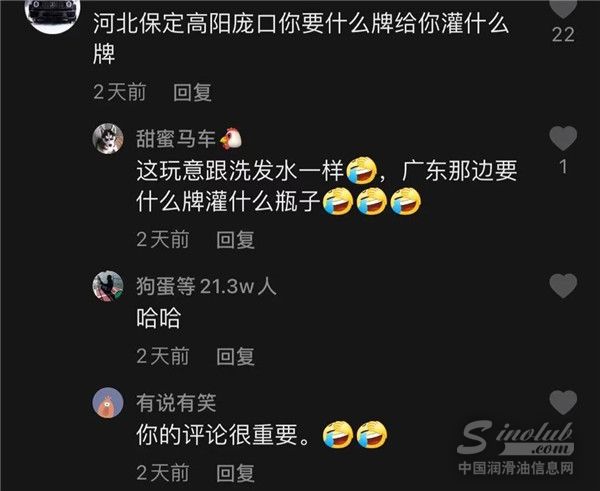Reply to 甜蜜马车's comment

(235, 240)
